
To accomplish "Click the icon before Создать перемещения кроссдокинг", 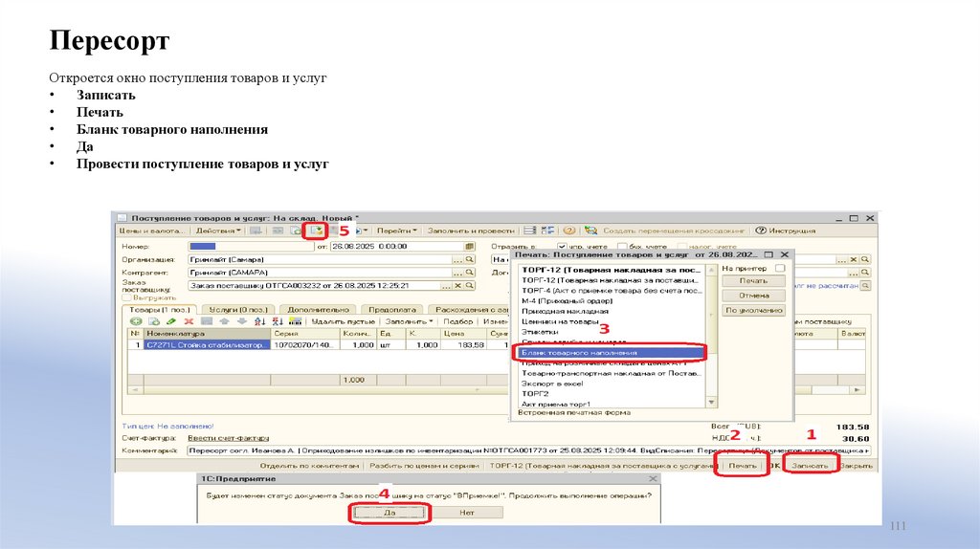I will coord(590,231).
